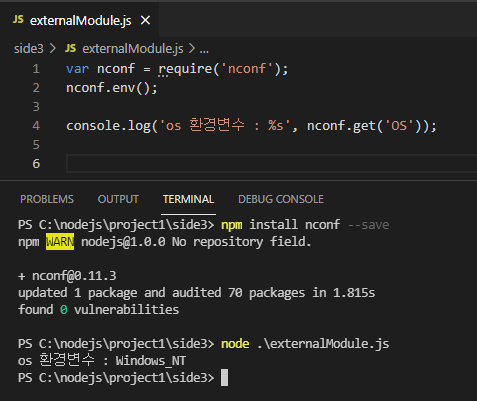
Task: Click the yellow WARN label in terminal
Action: coord(60,242)
